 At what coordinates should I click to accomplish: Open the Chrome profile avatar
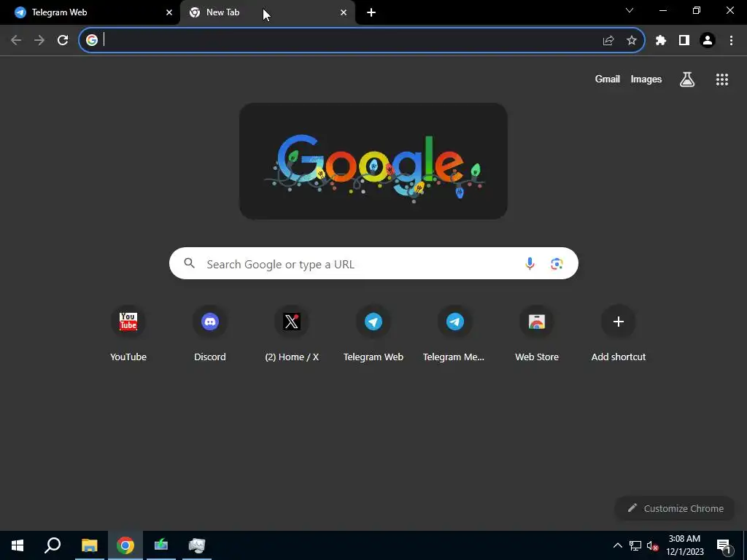tap(708, 41)
